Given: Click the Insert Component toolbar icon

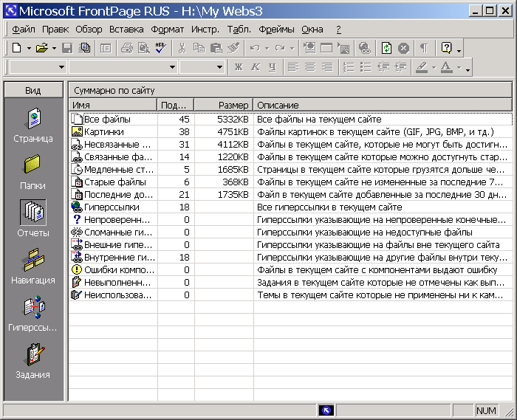Looking at the screenshot, I should 309,48.
